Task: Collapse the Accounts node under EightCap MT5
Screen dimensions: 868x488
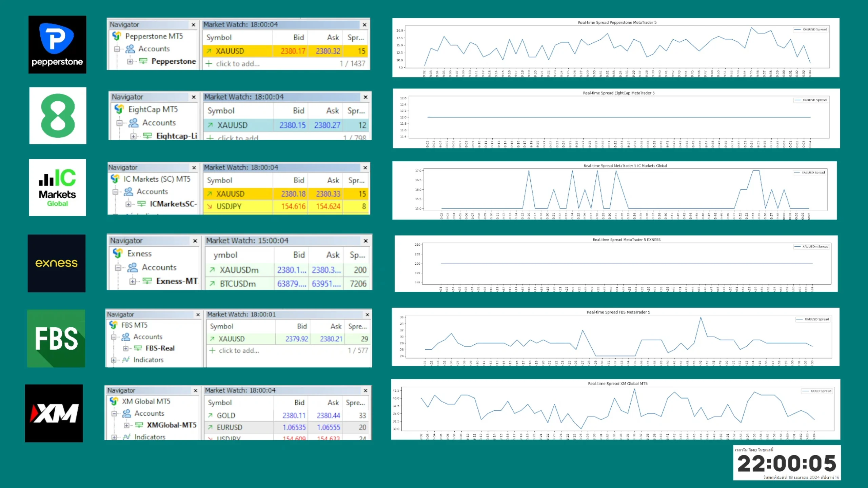Action: tap(119, 123)
